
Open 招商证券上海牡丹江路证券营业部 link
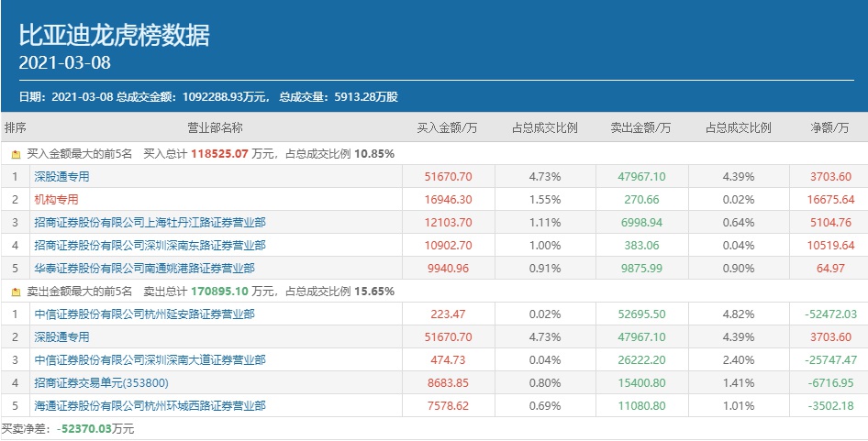[x=150, y=222]
